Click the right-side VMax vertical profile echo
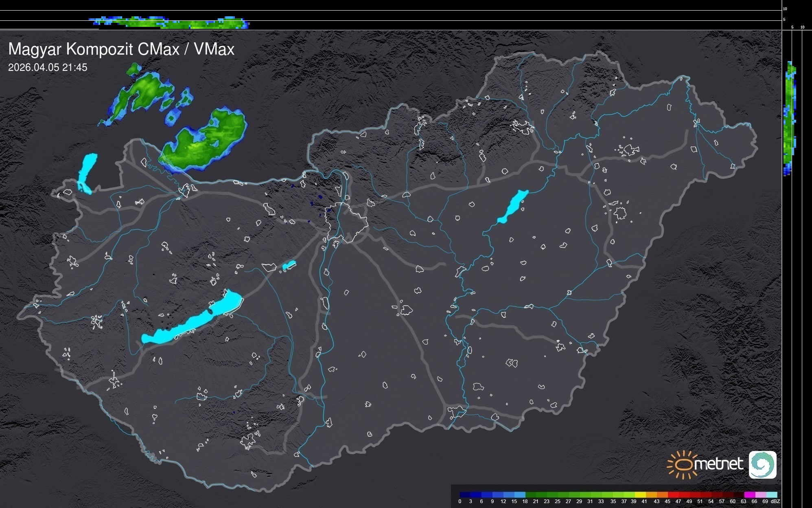 [x=790, y=118]
